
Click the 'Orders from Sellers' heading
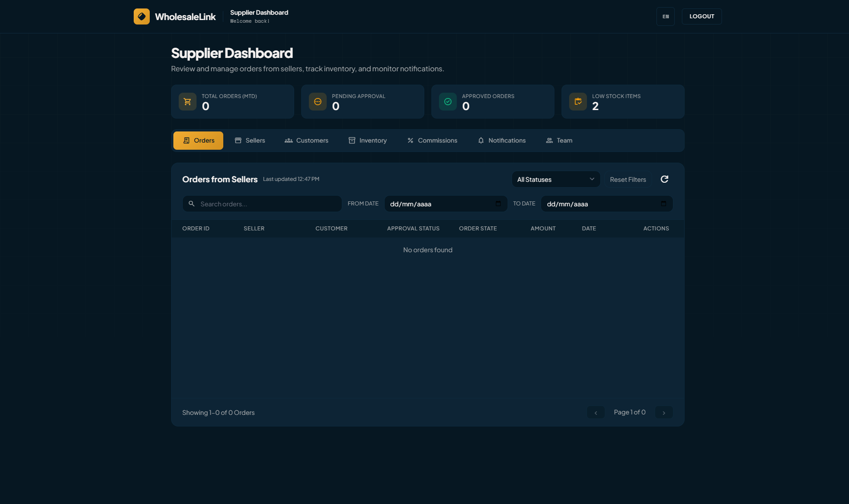[x=220, y=180]
